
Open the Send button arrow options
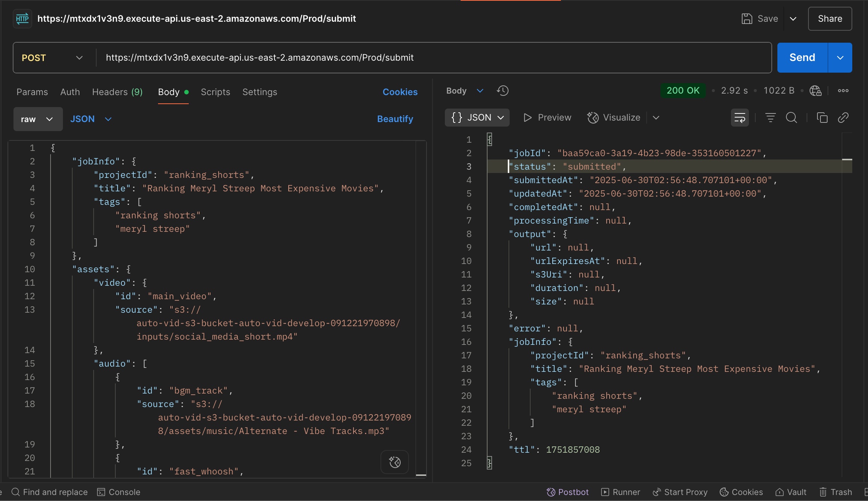[x=840, y=58]
